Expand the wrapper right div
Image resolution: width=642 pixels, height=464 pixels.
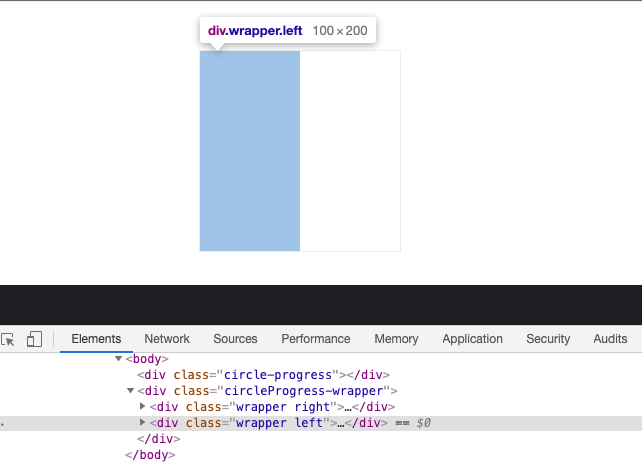142,406
